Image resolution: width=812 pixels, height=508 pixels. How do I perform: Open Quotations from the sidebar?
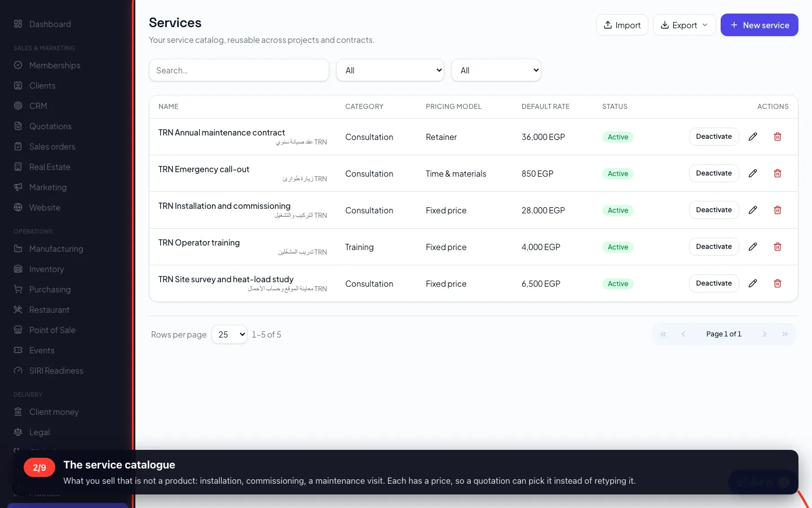click(50, 126)
